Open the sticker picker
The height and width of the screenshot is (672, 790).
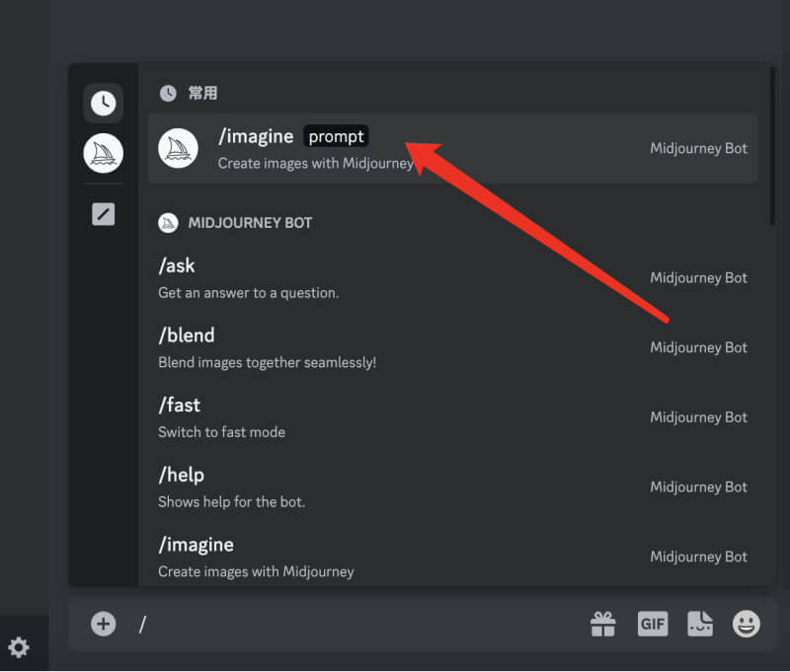tap(700, 625)
